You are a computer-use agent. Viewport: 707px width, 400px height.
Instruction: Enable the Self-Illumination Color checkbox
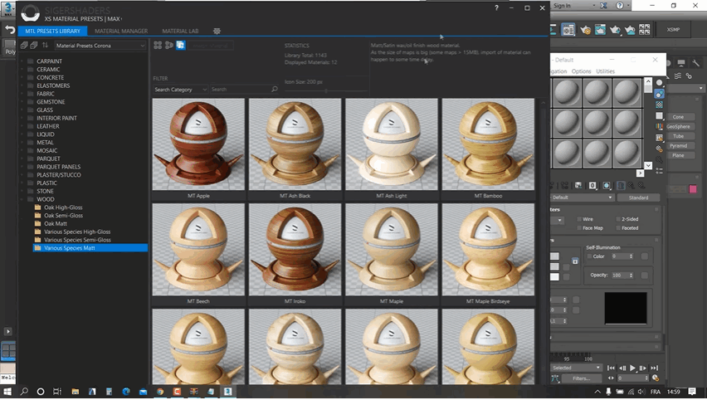click(x=589, y=256)
